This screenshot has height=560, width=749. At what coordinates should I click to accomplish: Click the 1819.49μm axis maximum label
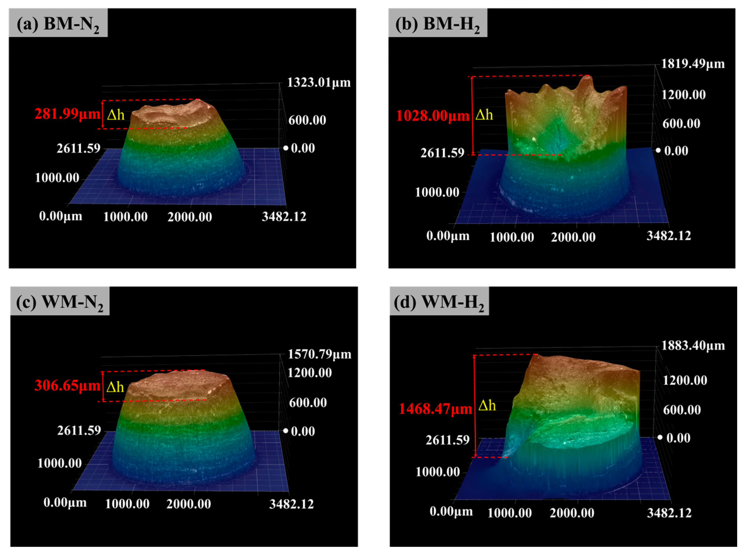[693, 64]
